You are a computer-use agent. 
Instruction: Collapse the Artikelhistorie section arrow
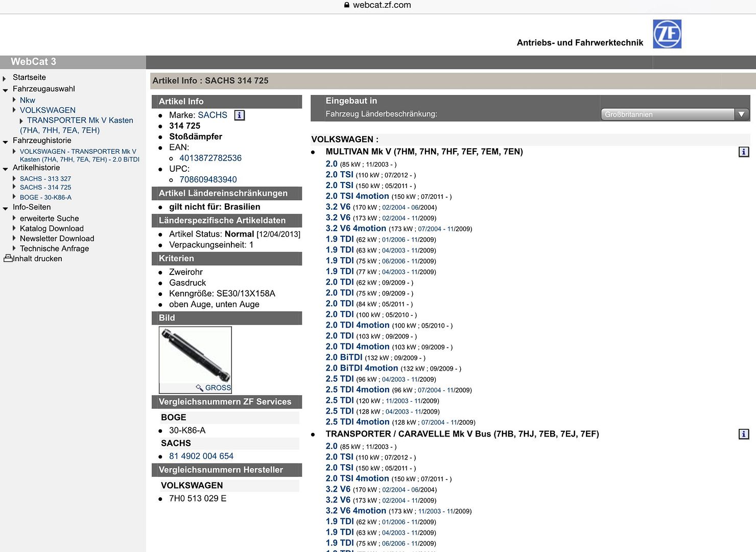[x=5, y=169]
